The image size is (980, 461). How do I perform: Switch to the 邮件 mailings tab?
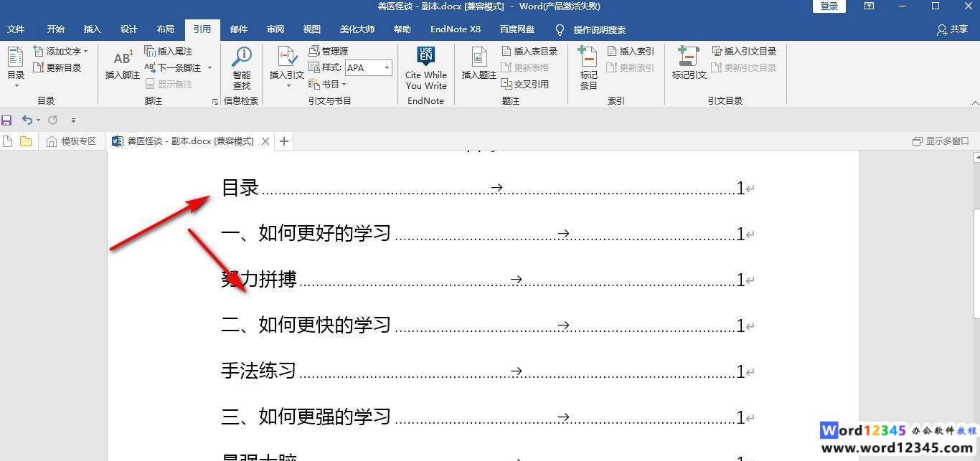pos(238,29)
